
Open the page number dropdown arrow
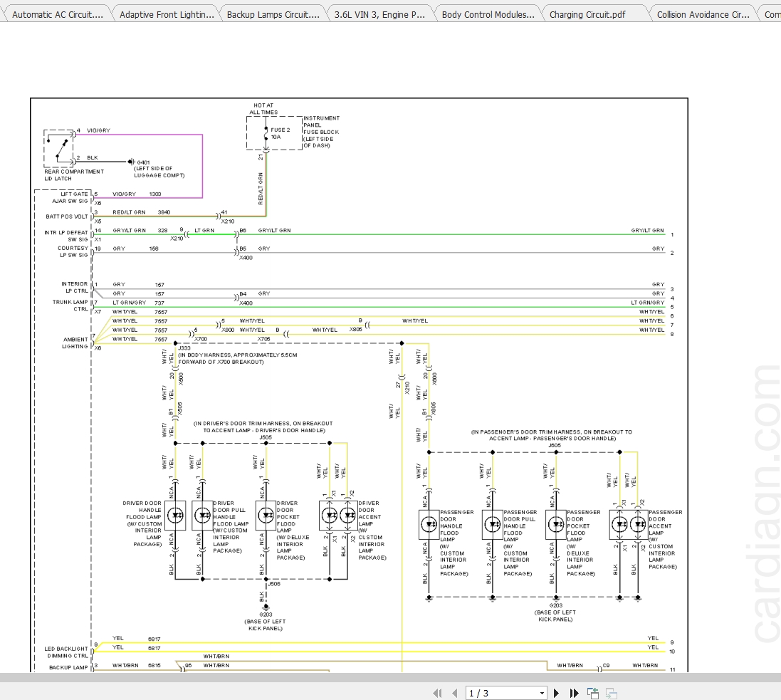tap(542, 693)
